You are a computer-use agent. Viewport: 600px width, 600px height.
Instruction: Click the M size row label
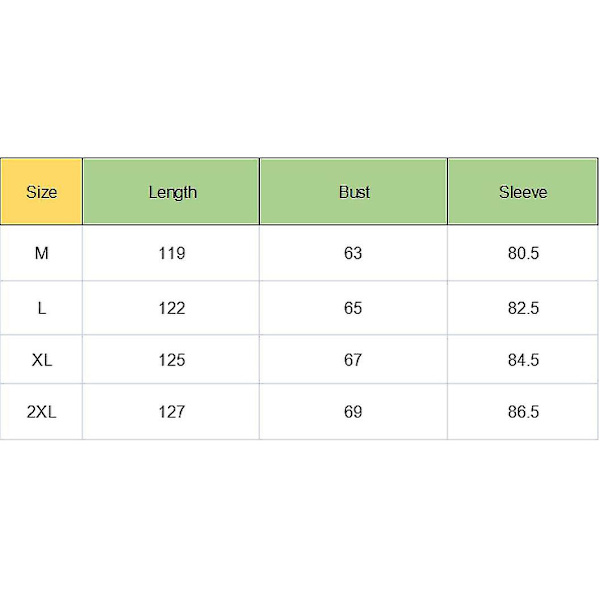click(41, 253)
